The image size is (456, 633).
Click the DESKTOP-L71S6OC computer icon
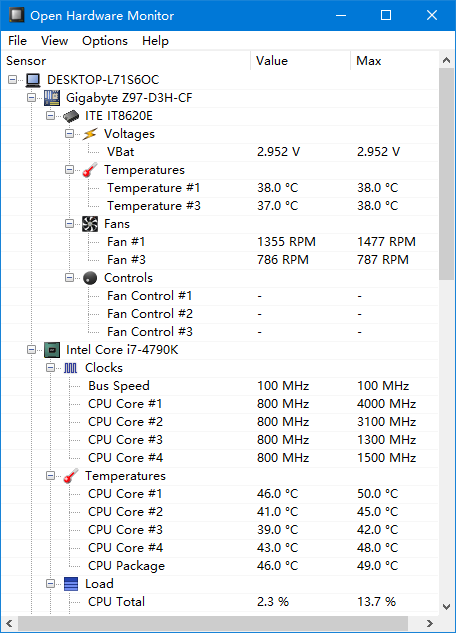click(33, 80)
